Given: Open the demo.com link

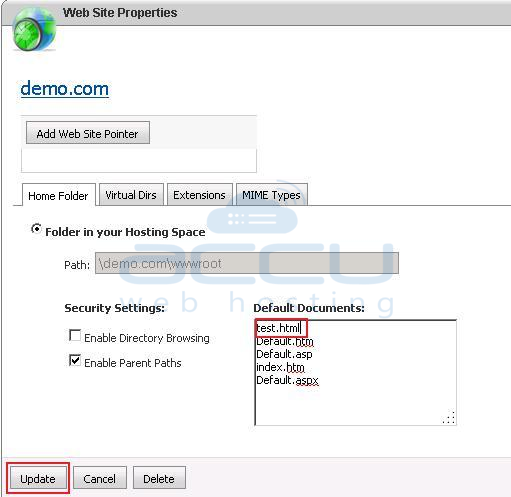Looking at the screenshot, I should (64, 89).
